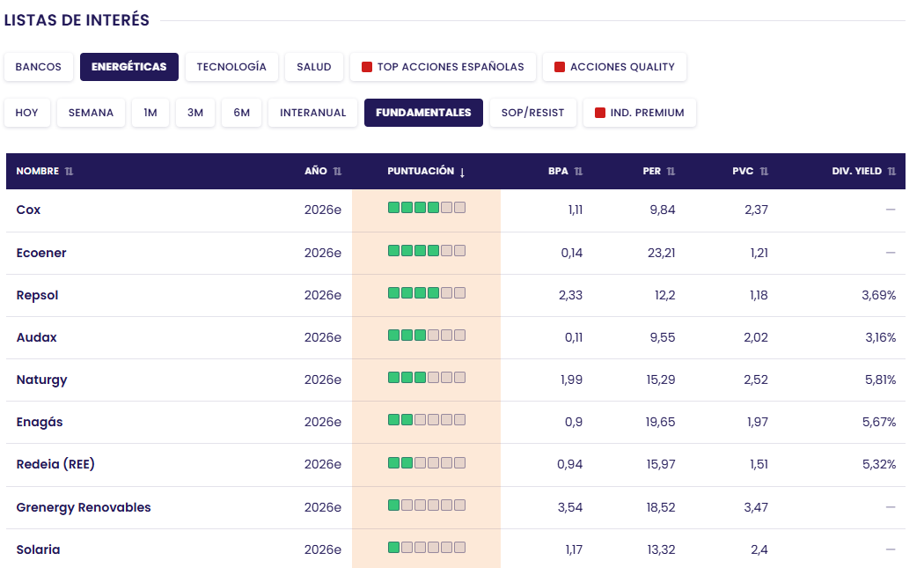The width and height of the screenshot is (924, 568).
Task: Select the TECNOLOGÍA list tab
Action: (x=231, y=67)
